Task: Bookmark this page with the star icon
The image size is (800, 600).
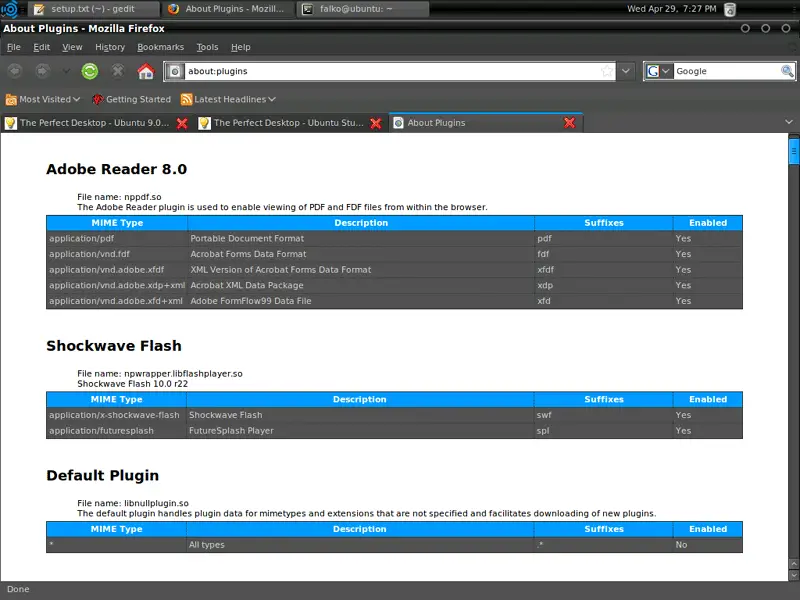Action: tap(607, 71)
